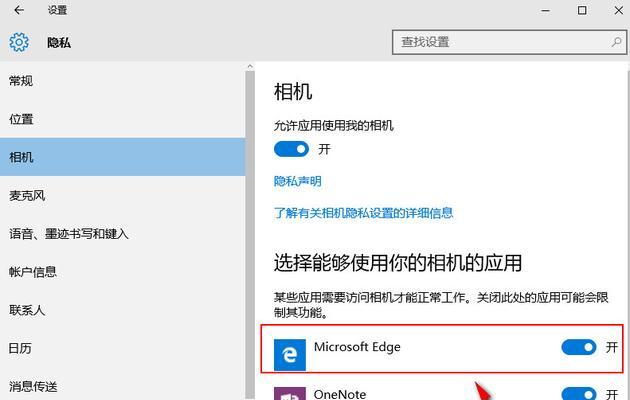The image size is (630, 400).
Task: Open 语音、墨迹书写和键入 settings
Action: [x=123, y=234]
